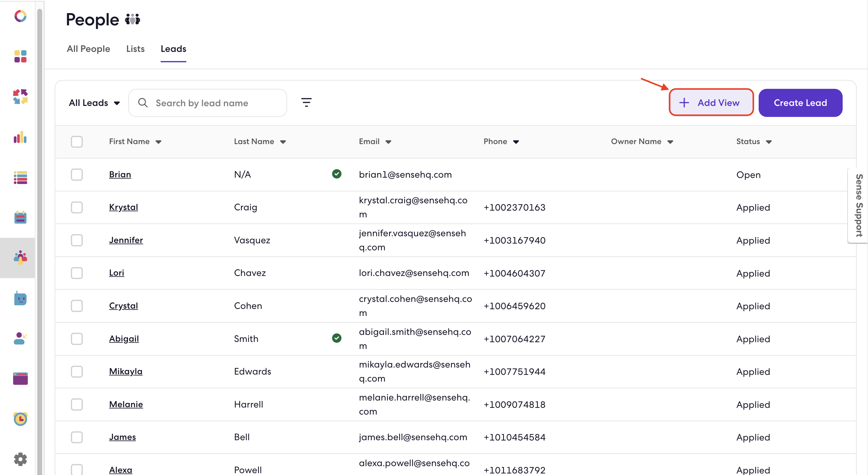The image size is (868, 475).
Task: Open Last Name column sort dropdown
Action: (283, 142)
